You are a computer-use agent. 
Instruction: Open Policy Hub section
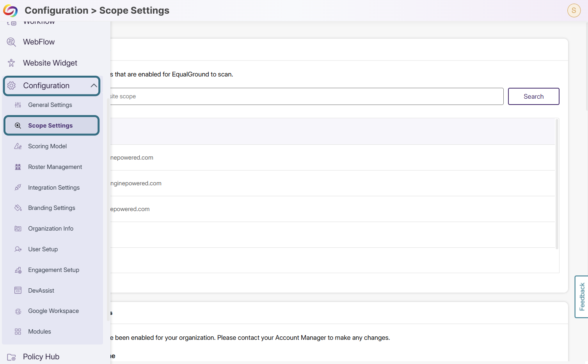point(41,357)
